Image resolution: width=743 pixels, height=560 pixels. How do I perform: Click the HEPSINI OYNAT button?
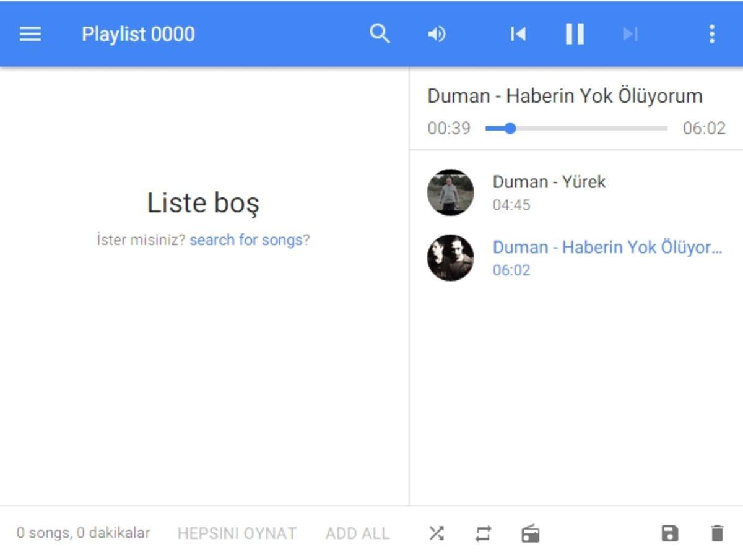(237, 533)
